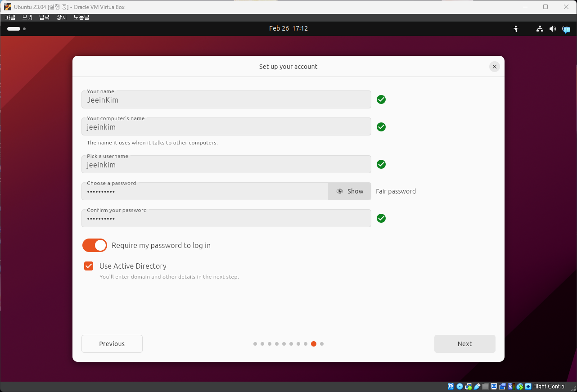Click the Fair password strength text
577x392 pixels.
click(396, 191)
